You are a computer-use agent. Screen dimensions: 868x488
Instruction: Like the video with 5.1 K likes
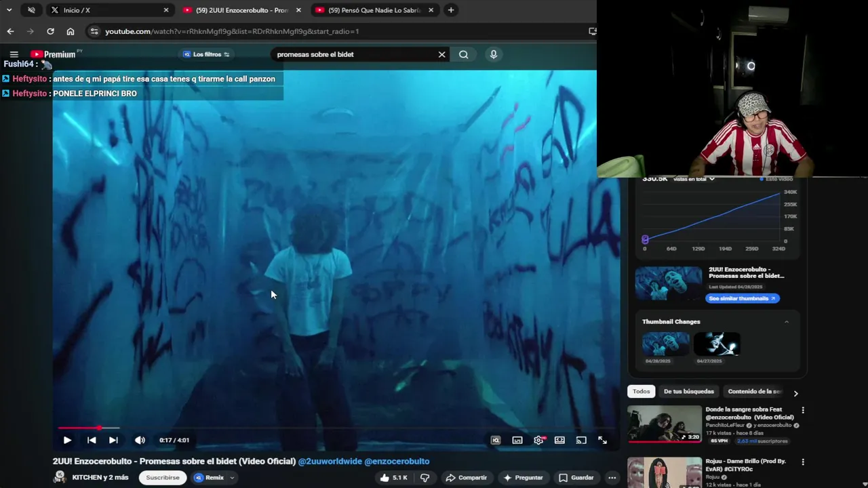(394, 478)
